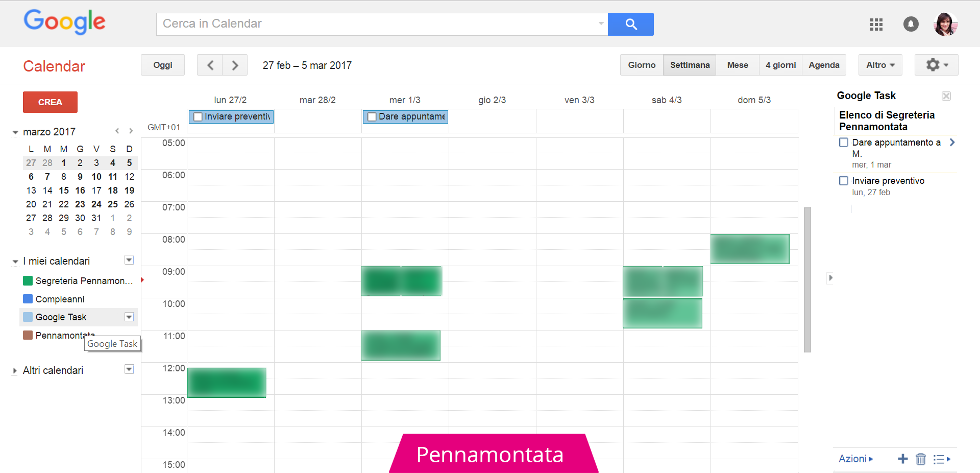Delete task using trash icon
The image size is (980, 473).
(920, 459)
